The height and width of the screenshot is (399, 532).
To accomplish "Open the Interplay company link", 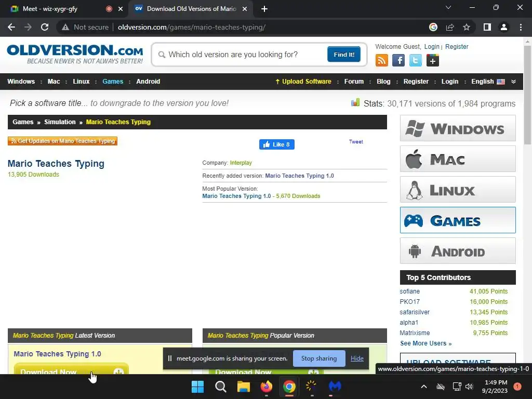I will click(x=241, y=163).
